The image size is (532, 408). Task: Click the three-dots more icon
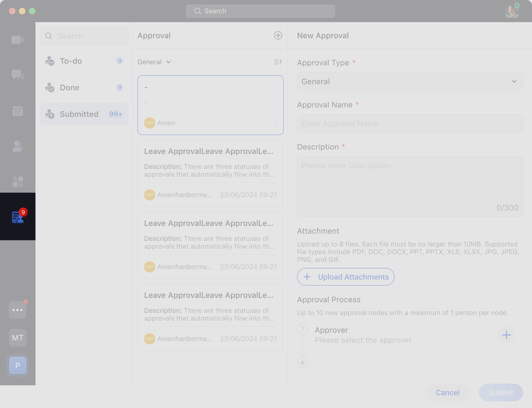coord(17,310)
